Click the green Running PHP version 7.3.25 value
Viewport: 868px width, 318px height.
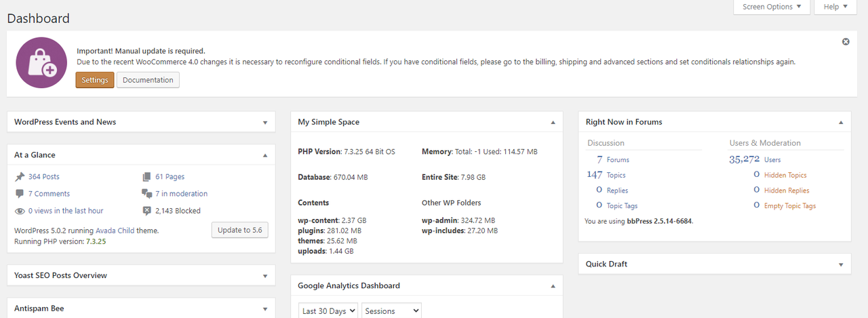click(96, 241)
